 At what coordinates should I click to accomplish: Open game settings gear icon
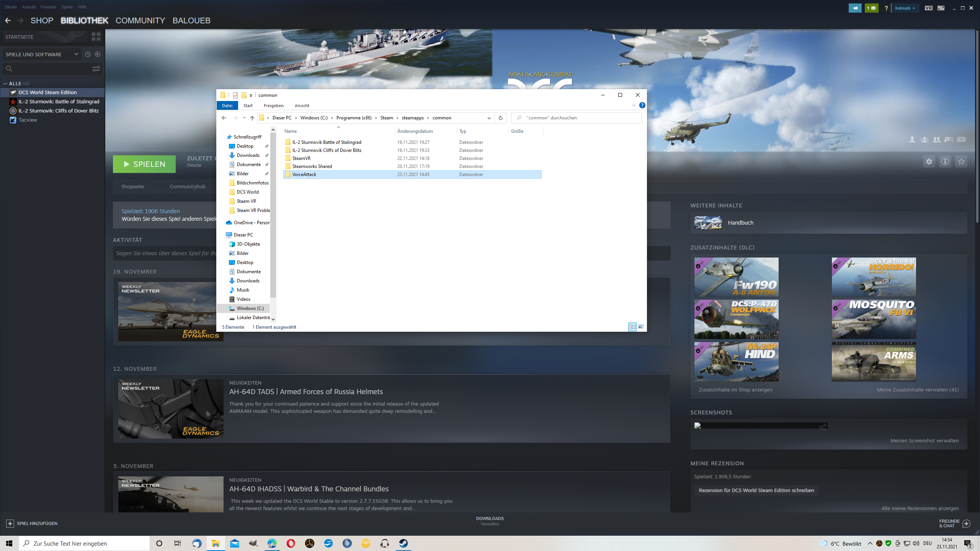pyautogui.click(x=929, y=161)
